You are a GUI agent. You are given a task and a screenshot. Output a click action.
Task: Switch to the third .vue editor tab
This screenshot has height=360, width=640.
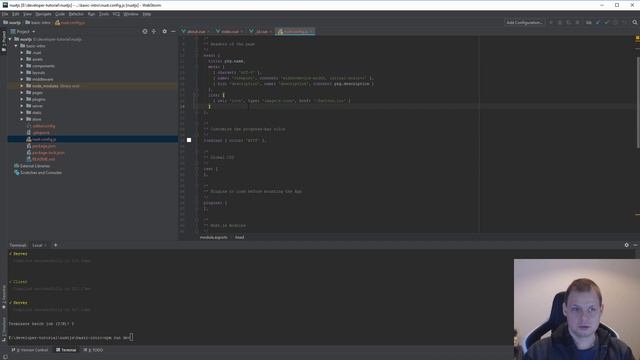click(261, 31)
